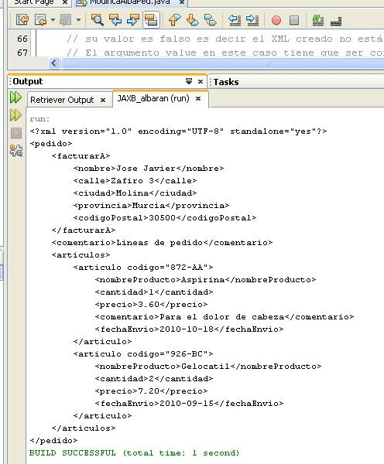
Task: Stop macro recording with the gray square
Action: point(294,20)
